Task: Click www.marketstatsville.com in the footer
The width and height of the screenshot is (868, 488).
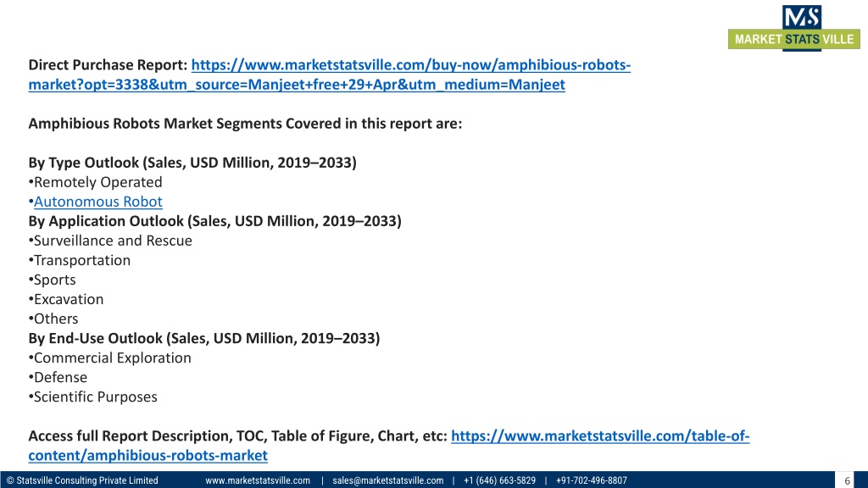Action: tap(258, 480)
